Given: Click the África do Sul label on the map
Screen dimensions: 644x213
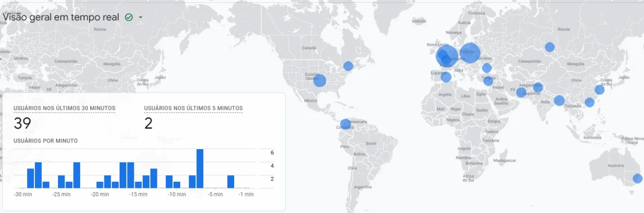Looking at the screenshot, I should point(468,178).
